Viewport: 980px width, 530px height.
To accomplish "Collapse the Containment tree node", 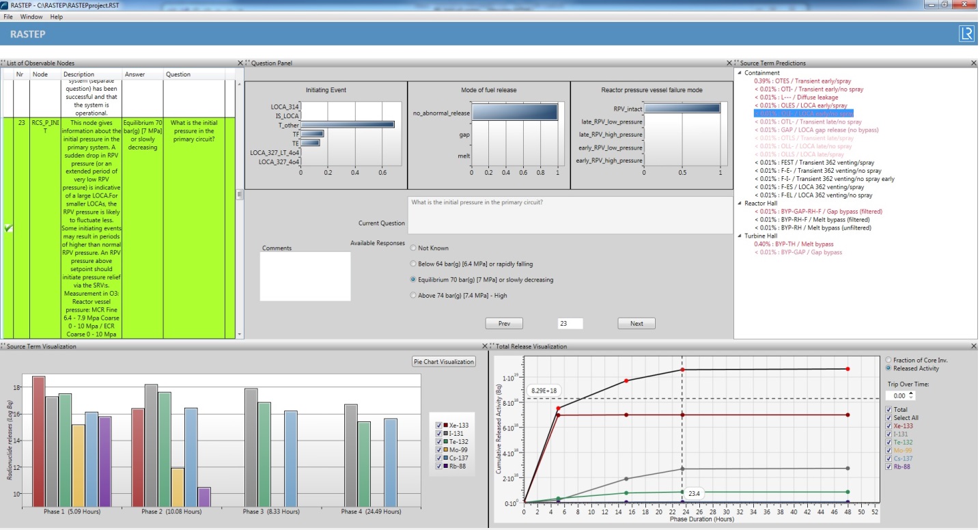I will (x=740, y=72).
